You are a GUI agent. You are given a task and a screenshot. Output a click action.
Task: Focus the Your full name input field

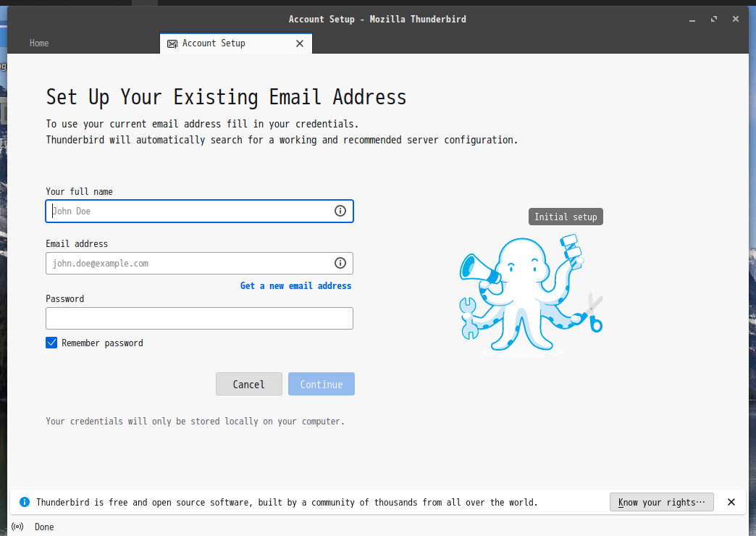click(200, 211)
